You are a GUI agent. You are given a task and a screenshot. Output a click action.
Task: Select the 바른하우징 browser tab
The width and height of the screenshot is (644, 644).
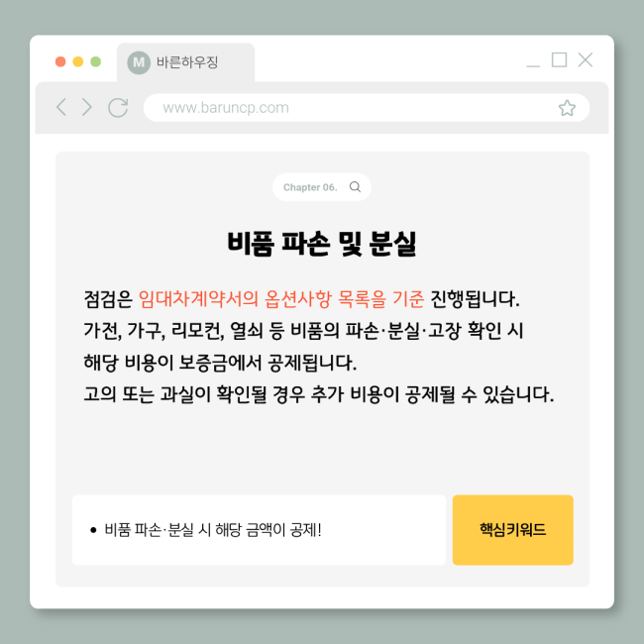(x=185, y=62)
